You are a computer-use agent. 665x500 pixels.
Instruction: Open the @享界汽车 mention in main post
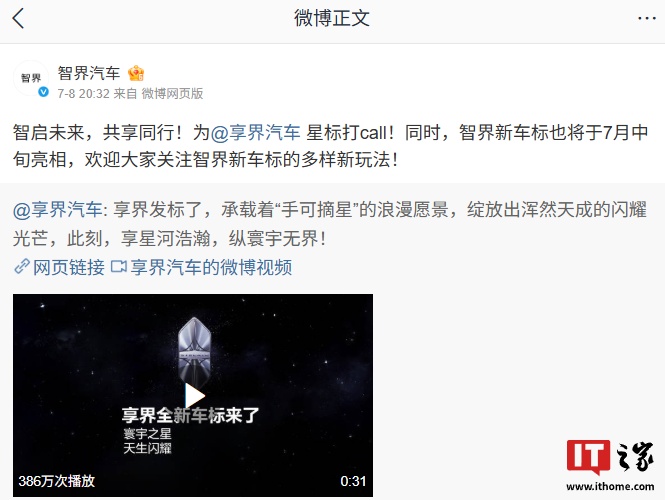tap(255, 132)
